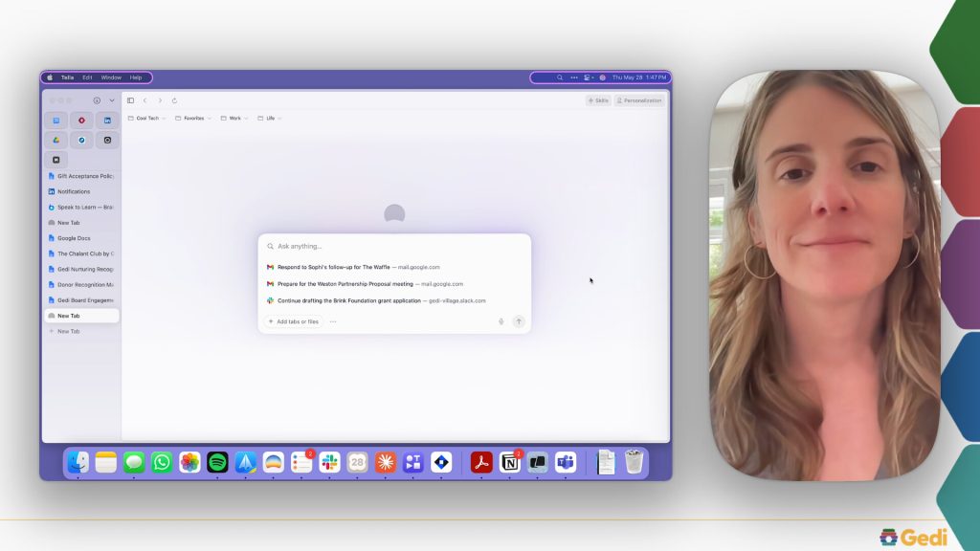Open Spotify from the dock
980x551 pixels.
click(x=217, y=462)
